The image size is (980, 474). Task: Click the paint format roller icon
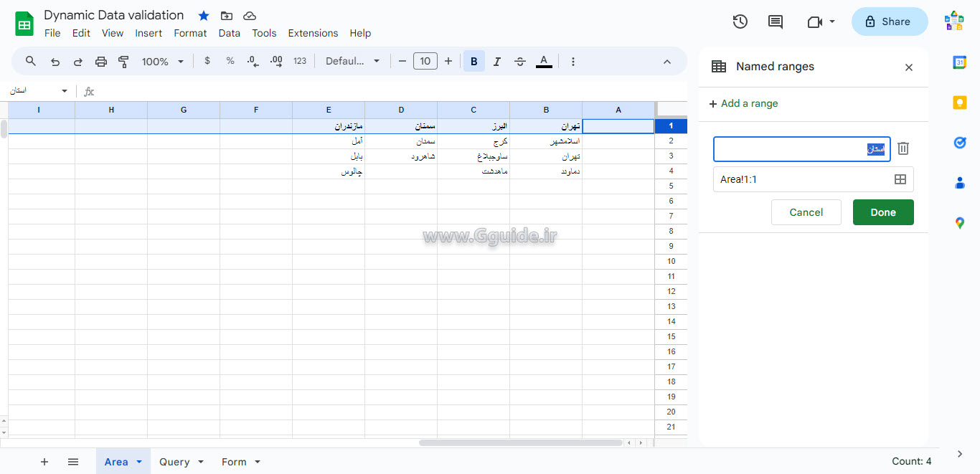click(123, 62)
